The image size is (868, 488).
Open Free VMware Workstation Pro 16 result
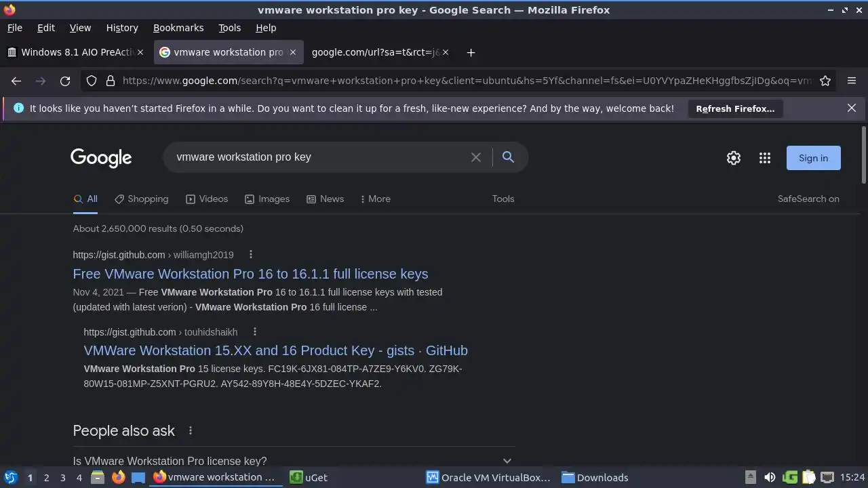tap(250, 274)
